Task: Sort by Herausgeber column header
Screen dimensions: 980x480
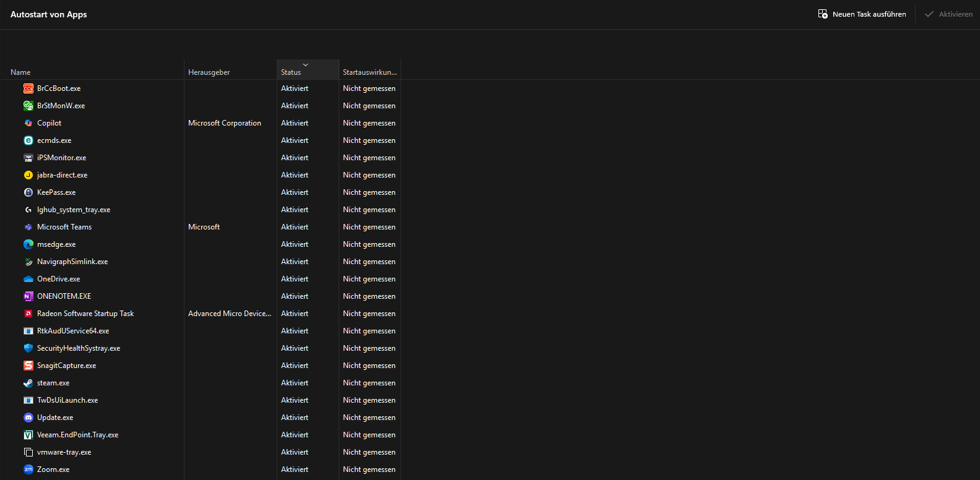Action: pos(209,72)
